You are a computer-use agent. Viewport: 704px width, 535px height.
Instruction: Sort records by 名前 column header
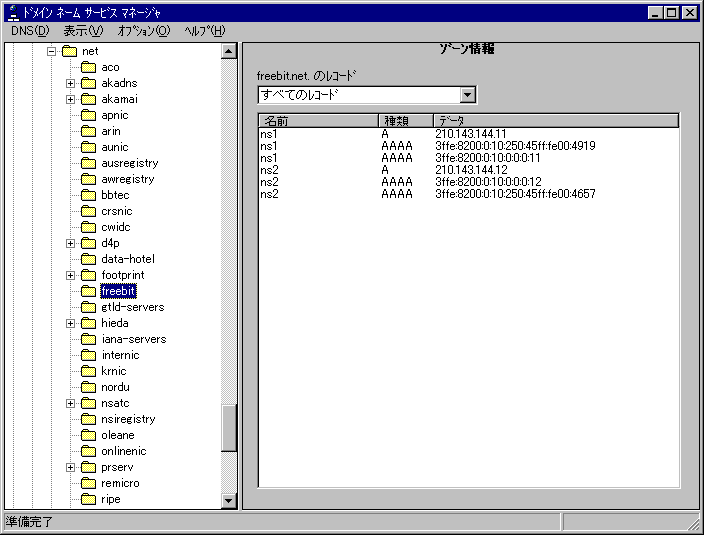click(317, 121)
